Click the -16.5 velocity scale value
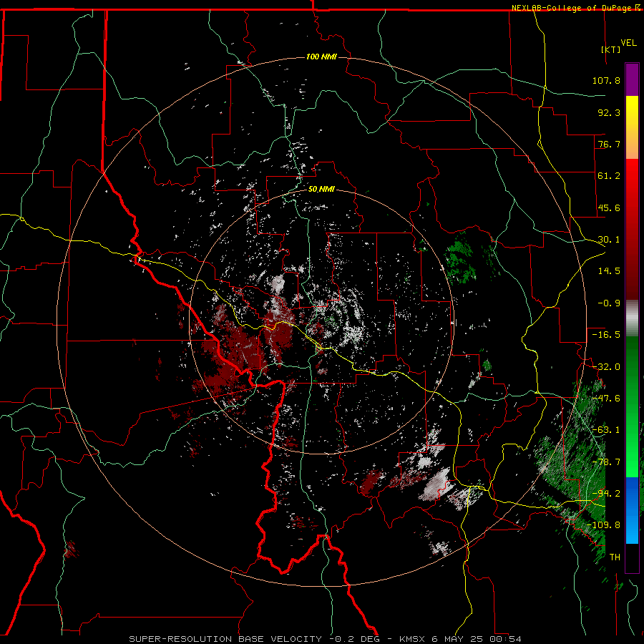Viewport: 644px width, 644px height. (x=606, y=335)
